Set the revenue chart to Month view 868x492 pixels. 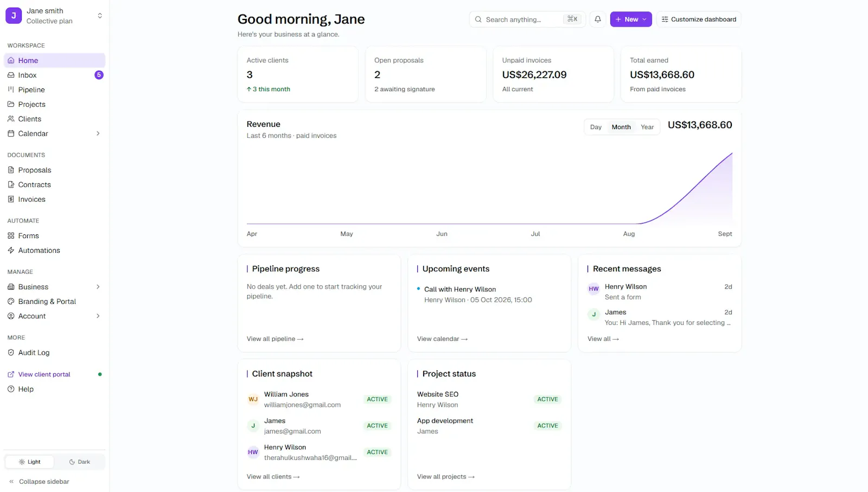pos(621,127)
